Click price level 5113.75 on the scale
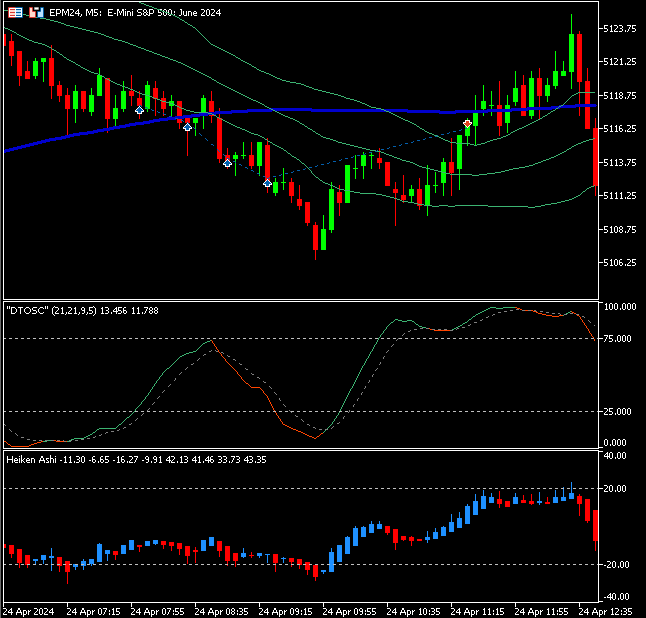The image size is (646, 618). click(620, 162)
